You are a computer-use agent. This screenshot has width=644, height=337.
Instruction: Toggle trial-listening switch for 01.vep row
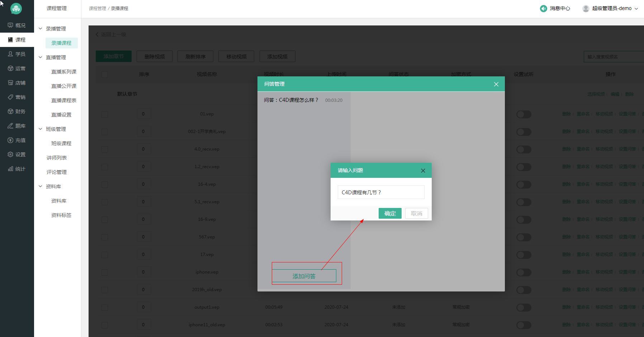click(x=524, y=114)
